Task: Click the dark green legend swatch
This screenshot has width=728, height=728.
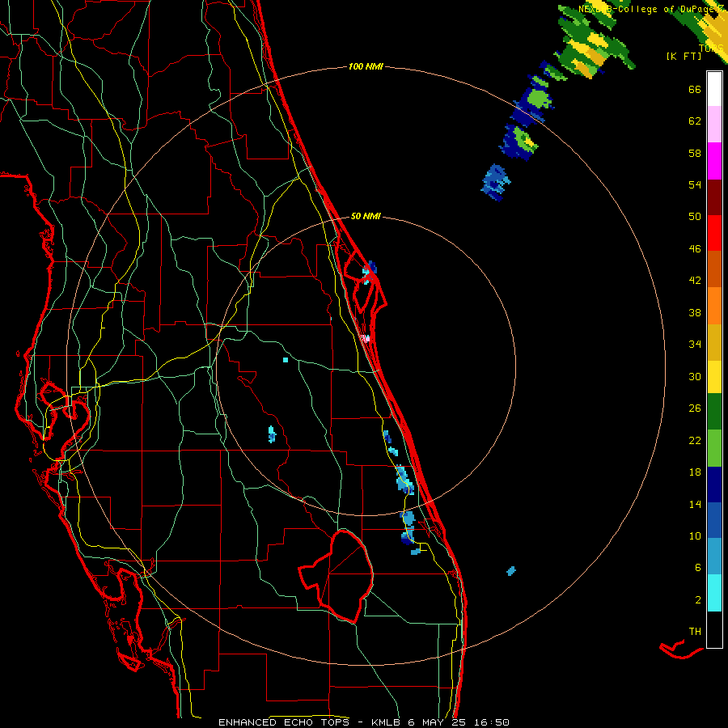Action: (714, 412)
